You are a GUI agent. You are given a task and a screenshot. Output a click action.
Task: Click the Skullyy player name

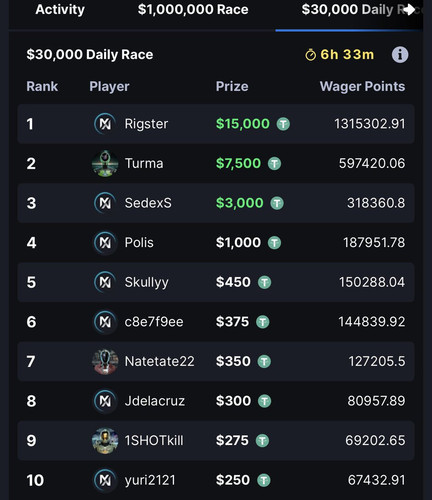(146, 283)
